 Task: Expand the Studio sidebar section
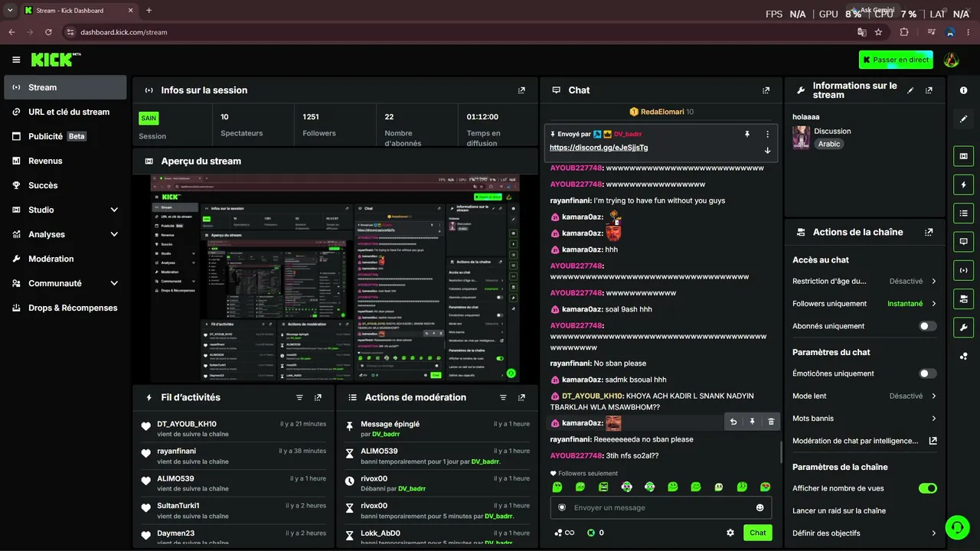114,210
